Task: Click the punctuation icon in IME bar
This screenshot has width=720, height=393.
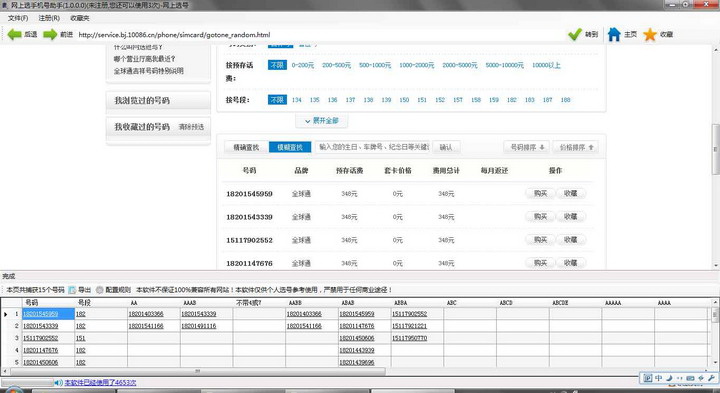Action: [x=680, y=378]
